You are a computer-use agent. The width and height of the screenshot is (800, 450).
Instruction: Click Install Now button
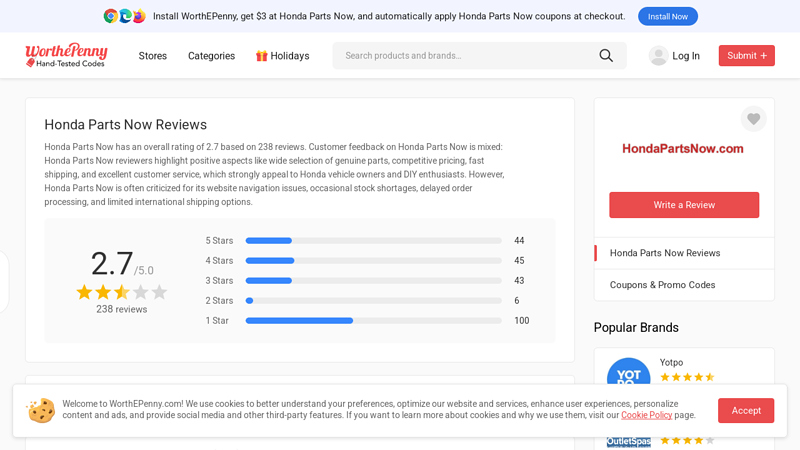tap(667, 16)
